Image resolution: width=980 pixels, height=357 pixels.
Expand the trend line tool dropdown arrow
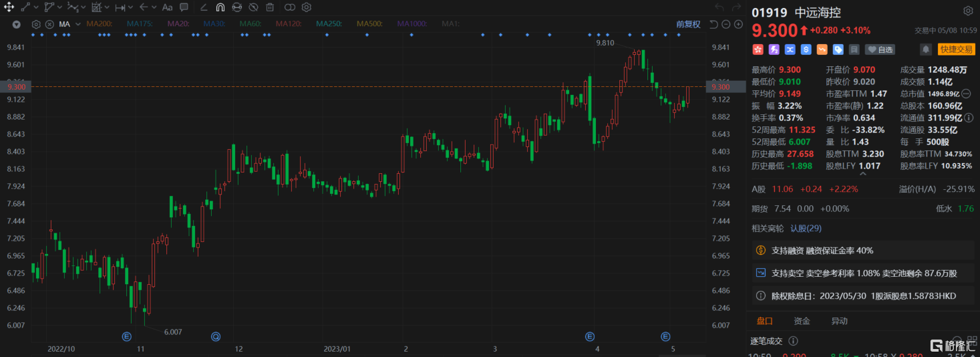[35, 7]
